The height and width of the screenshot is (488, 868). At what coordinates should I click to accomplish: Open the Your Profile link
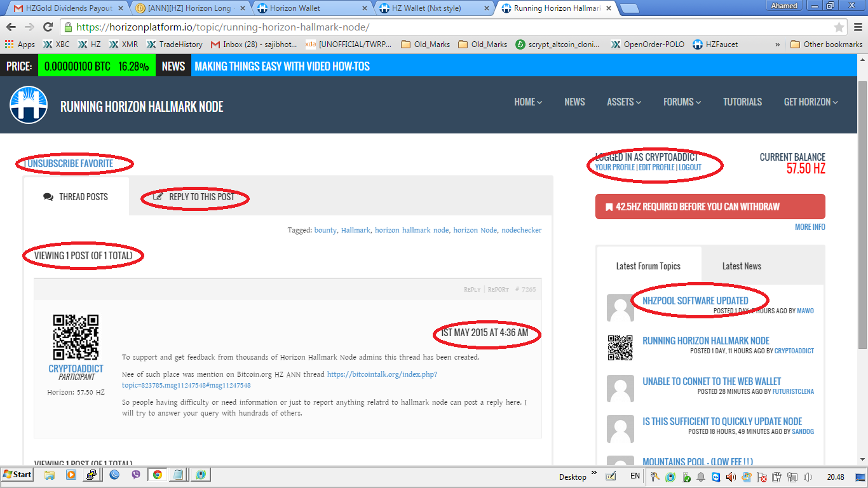pos(614,168)
